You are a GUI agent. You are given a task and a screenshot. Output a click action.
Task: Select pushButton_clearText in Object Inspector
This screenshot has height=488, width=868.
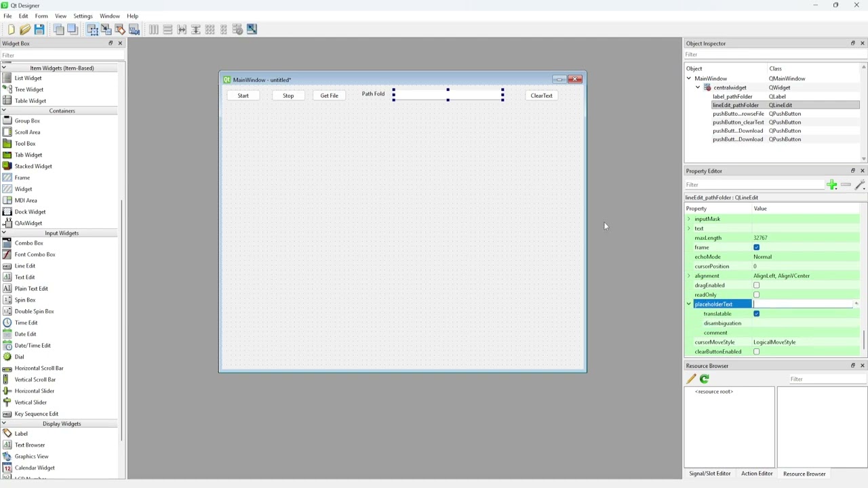click(x=738, y=123)
